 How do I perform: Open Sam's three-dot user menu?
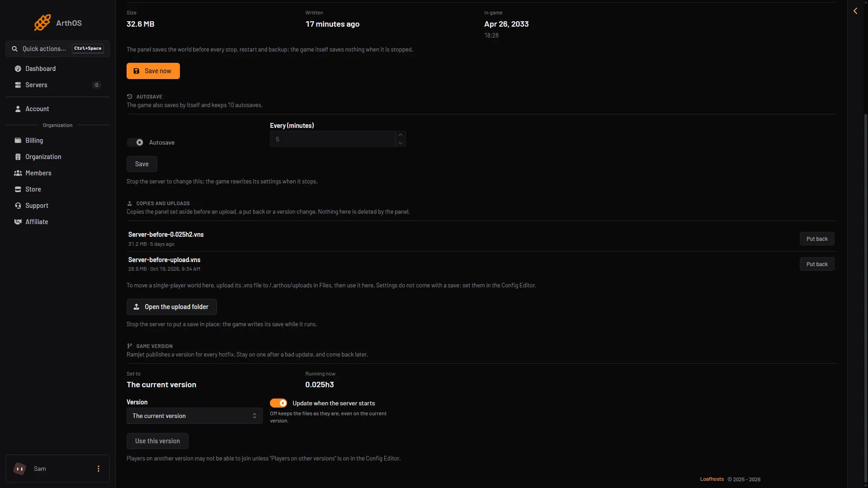(x=99, y=469)
